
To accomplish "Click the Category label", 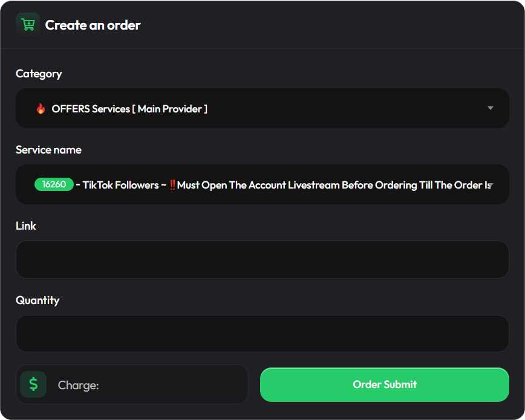I will (39, 74).
